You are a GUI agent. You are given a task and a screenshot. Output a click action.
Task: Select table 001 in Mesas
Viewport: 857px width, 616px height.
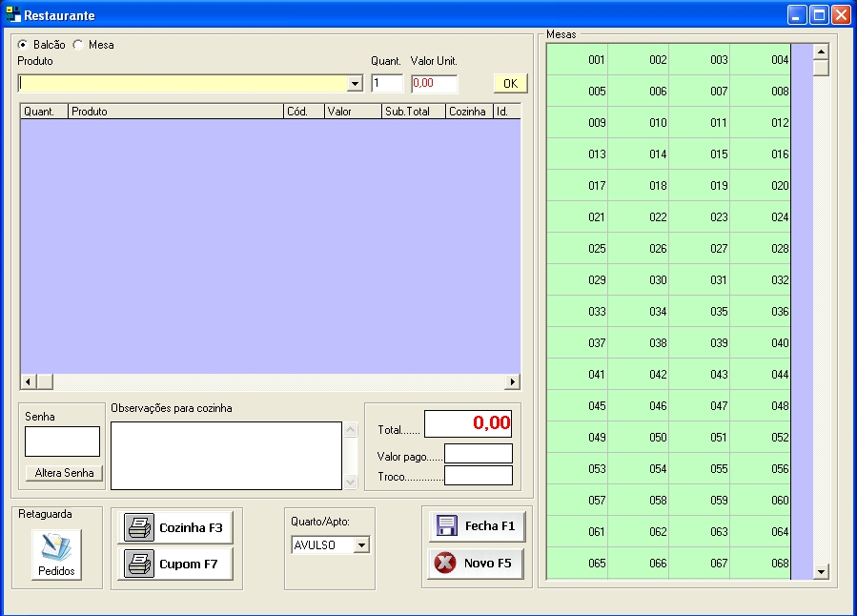click(x=578, y=60)
